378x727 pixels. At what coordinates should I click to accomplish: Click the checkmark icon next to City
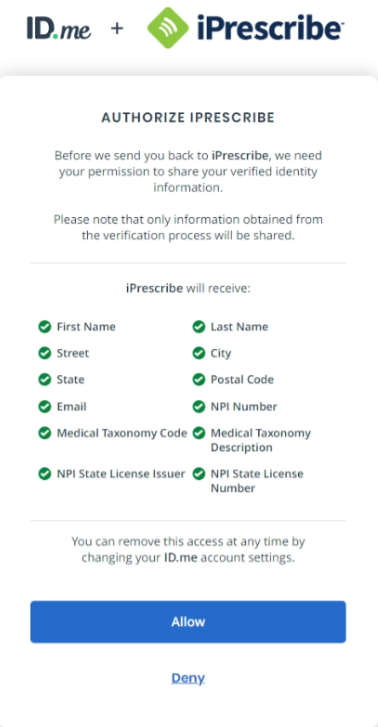[199, 353]
